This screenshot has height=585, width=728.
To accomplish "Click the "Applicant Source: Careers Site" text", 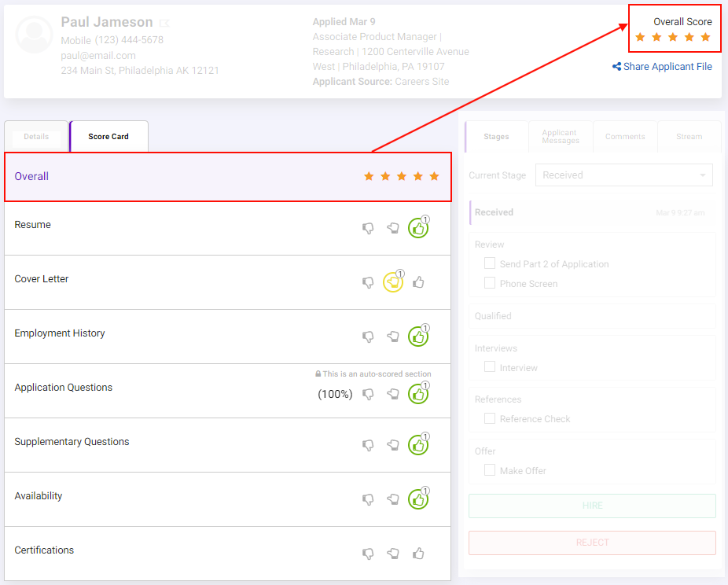I will point(381,82).
